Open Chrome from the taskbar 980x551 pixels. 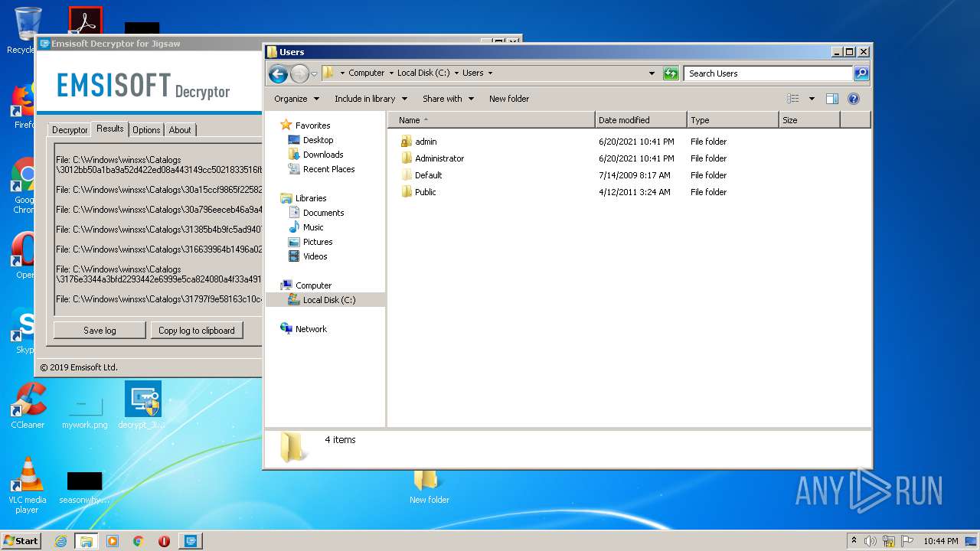point(138,541)
